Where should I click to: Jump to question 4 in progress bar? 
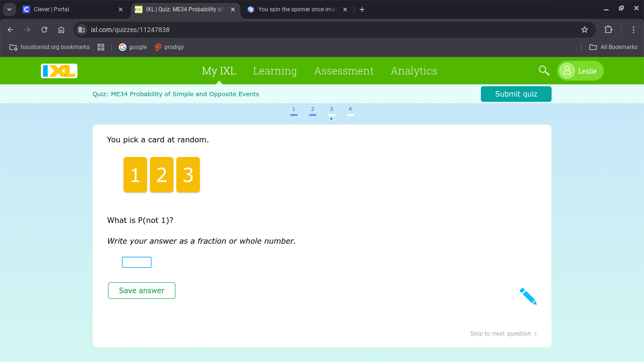[350, 111]
